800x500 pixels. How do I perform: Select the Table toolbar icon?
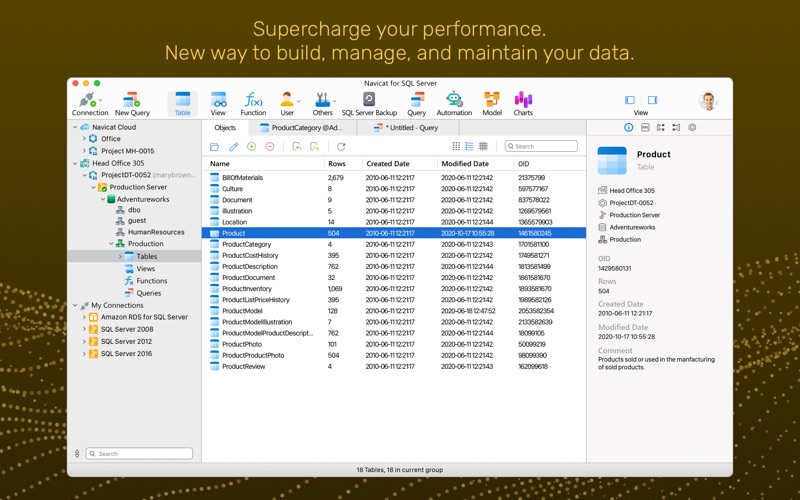point(182,104)
